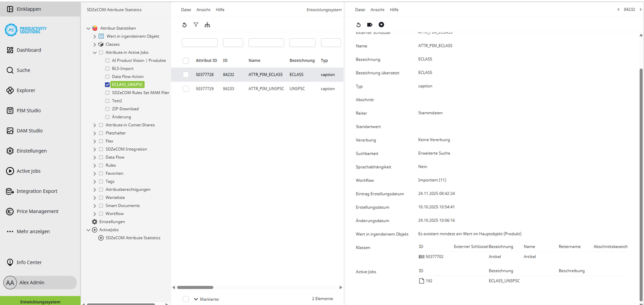Click the Einklappen button

coord(26,9)
